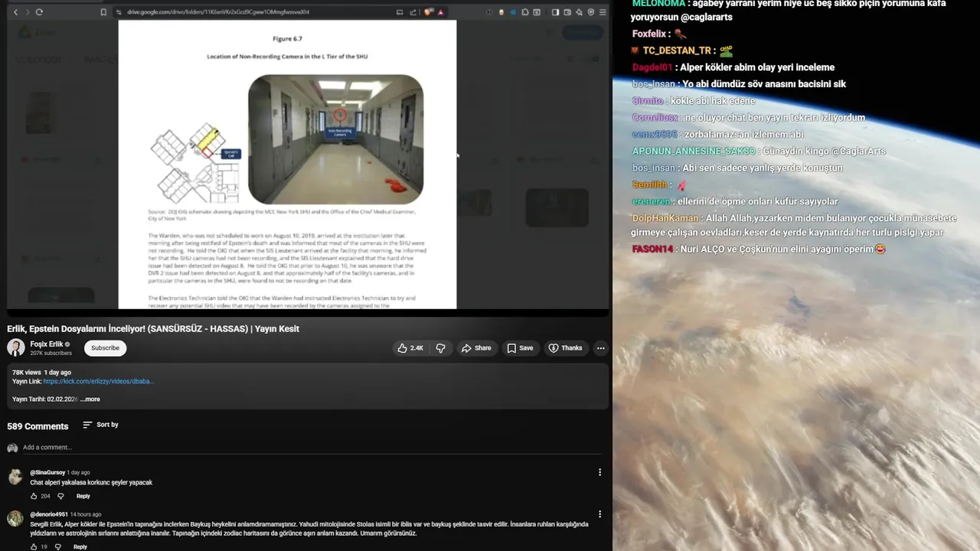Click chat username 'Dagdel01'

coord(652,67)
